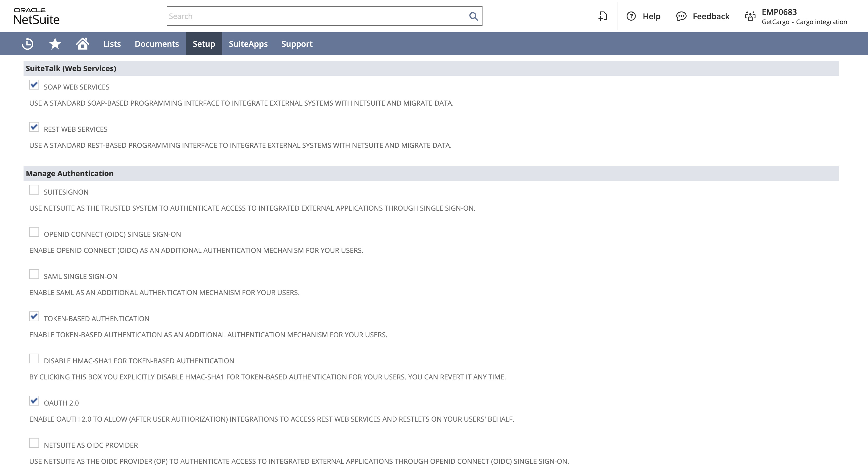Screen dimensions: 868x473
Task: Uncheck the REST Web Services checkbox
Action: coord(34,127)
